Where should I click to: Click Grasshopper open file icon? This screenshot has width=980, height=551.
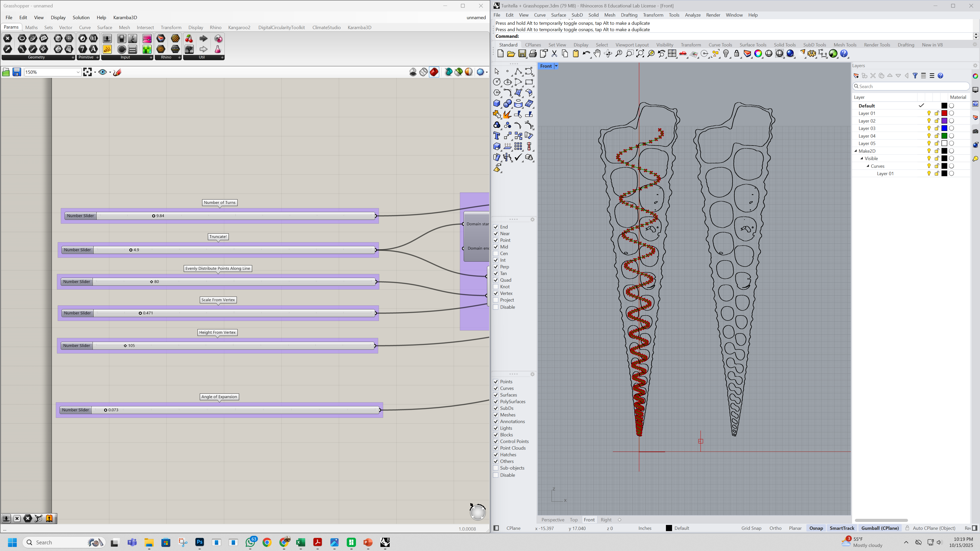[x=6, y=72]
